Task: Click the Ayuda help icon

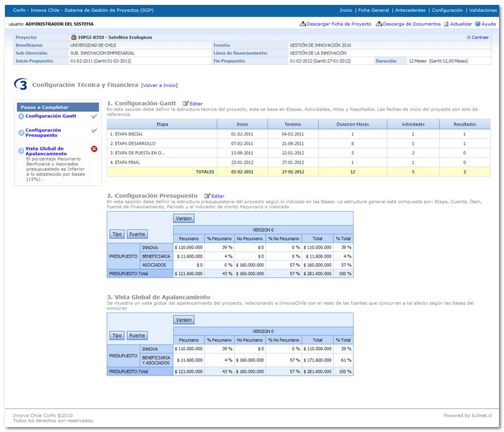Action: coord(478,24)
